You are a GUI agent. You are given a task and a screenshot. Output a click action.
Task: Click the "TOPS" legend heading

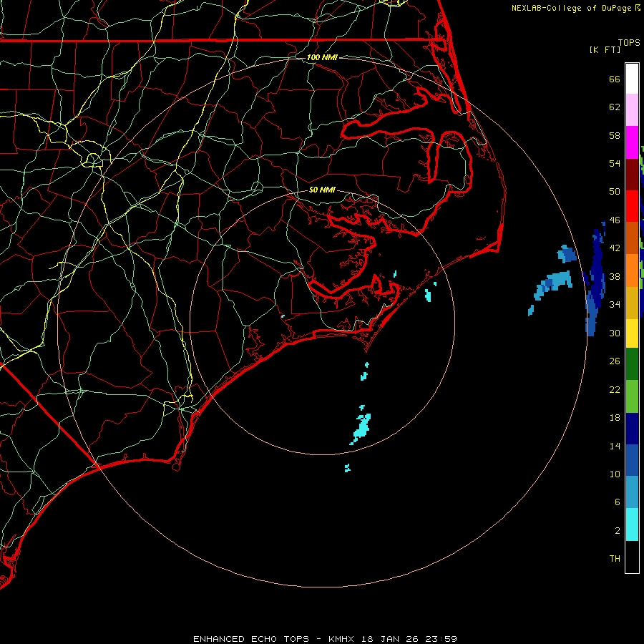click(x=629, y=42)
